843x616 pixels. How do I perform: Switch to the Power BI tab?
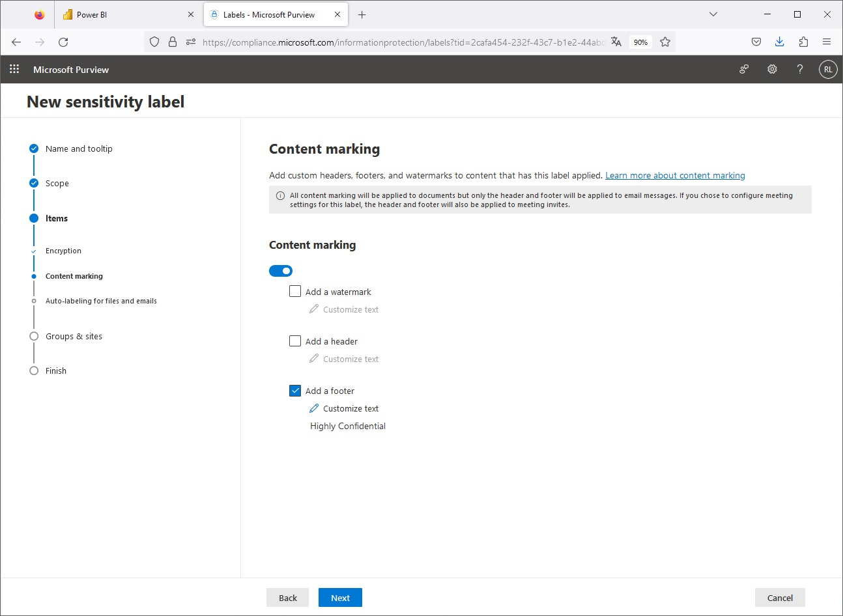[x=104, y=14]
